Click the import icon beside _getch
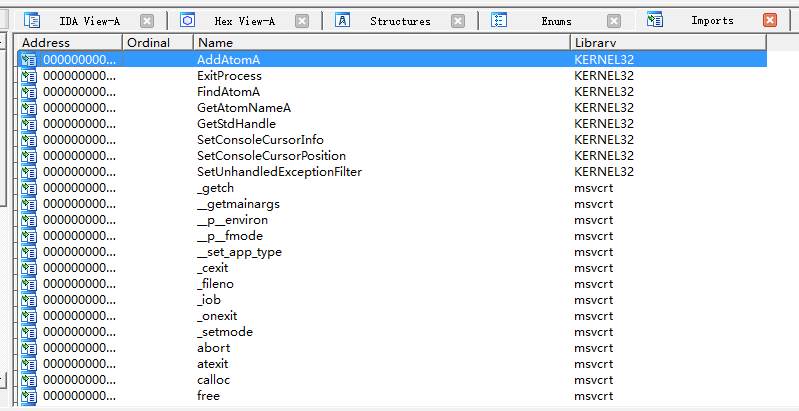Screen dimensions: 799x411 click(29, 188)
